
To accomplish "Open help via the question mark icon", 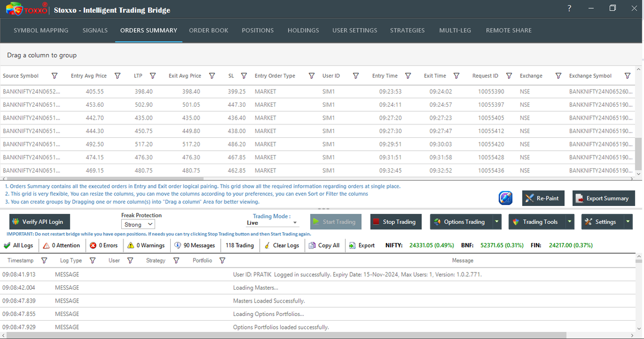I will 569,8.
